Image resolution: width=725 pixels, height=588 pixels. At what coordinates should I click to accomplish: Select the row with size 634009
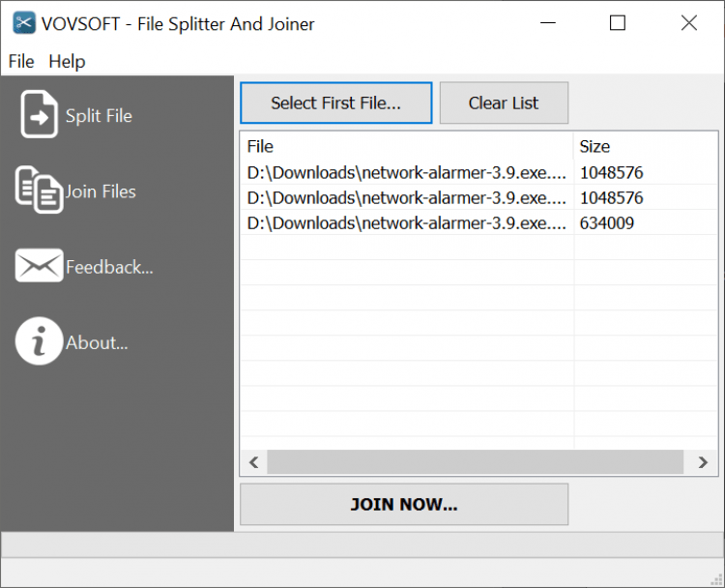406,223
